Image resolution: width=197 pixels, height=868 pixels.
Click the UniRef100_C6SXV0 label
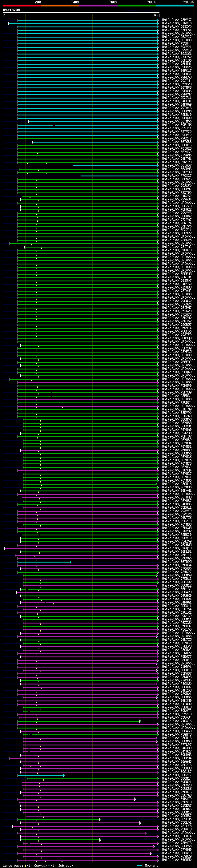pos(176,26)
